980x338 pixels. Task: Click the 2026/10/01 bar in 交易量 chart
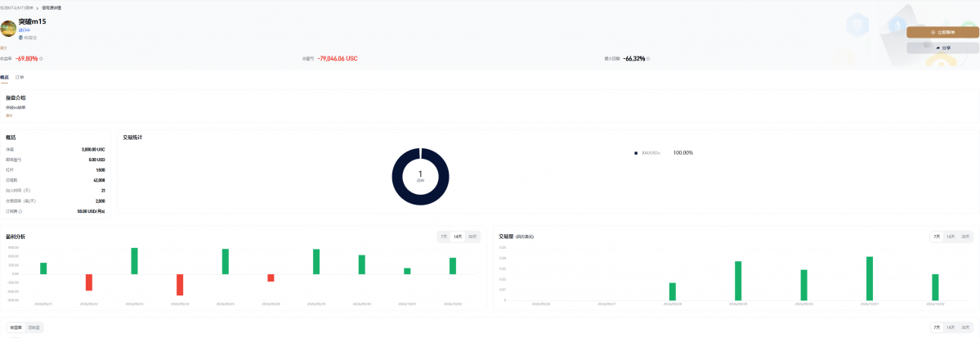point(870,278)
